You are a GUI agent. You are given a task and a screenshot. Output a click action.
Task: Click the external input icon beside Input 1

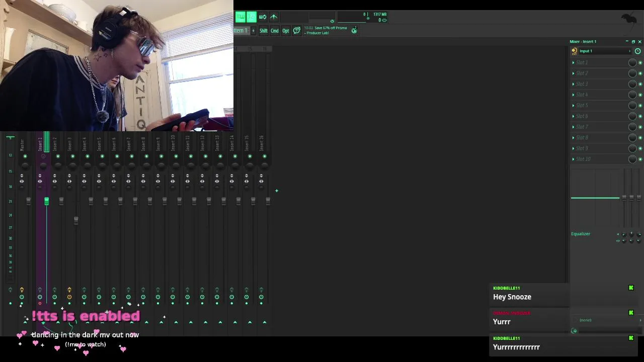coord(574,51)
